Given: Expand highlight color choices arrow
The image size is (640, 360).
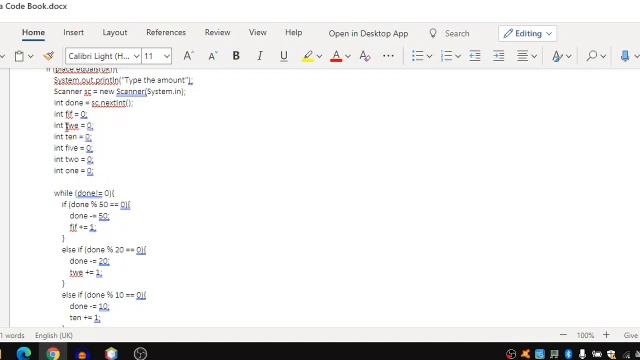Looking at the screenshot, I should 320,56.
